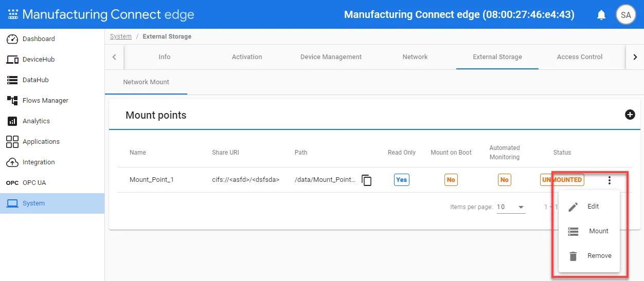Switch to the Device Management tab
This screenshot has width=644, height=281.
(331, 57)
